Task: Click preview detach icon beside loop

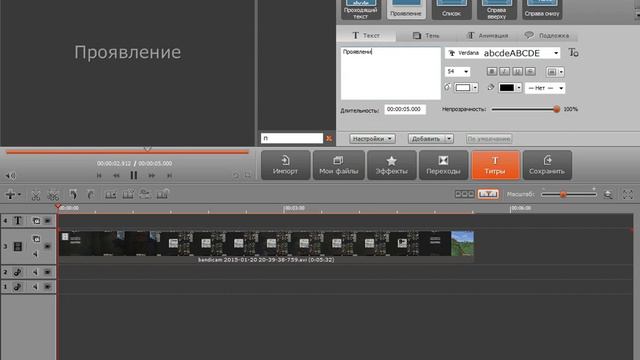Action: [248, 176]
